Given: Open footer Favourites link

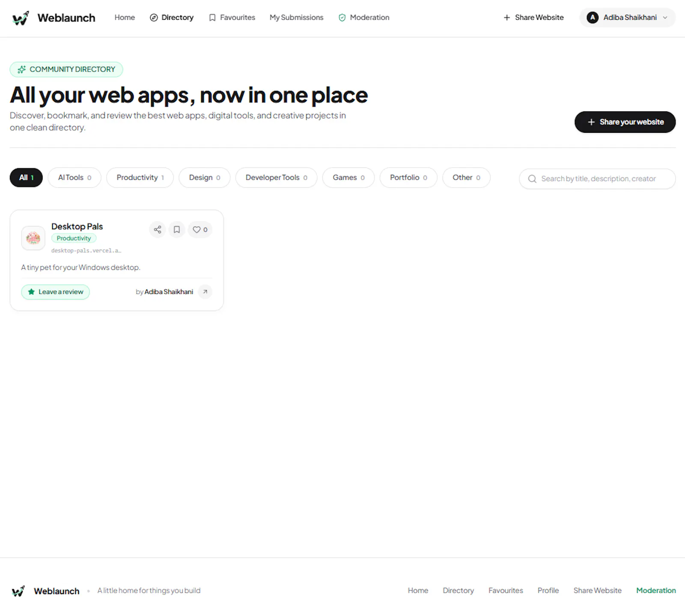Looking at the screenshot, I should [506, 590].
